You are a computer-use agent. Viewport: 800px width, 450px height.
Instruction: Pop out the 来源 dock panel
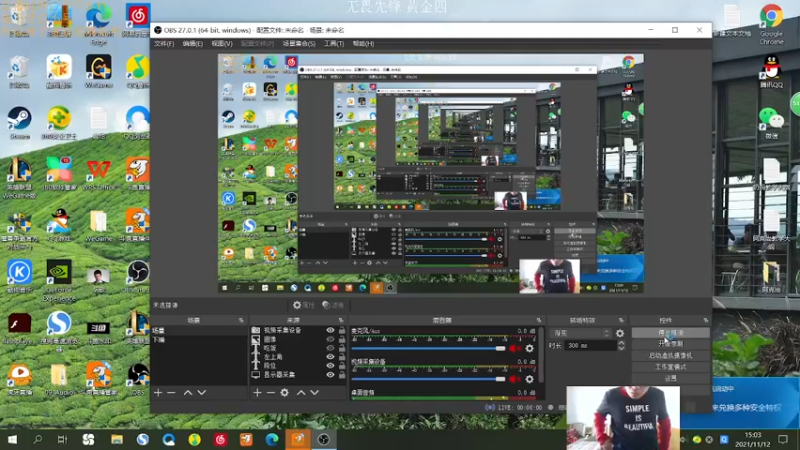coord(341,320)
